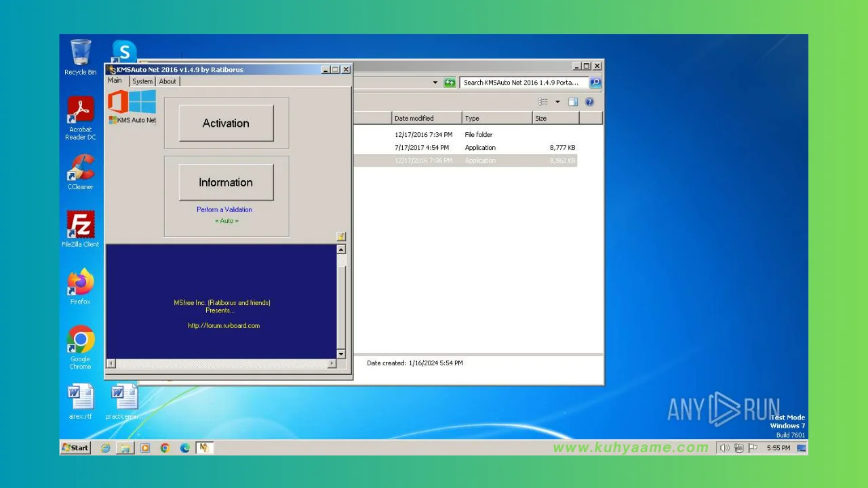
Task: Open the view options dropdown arrow
Action: click(558, 102)
